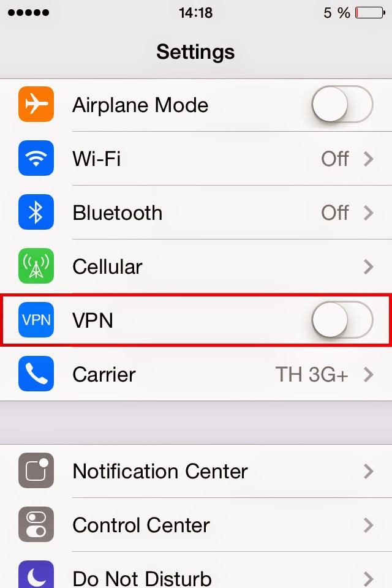Open the Bluetooth row chevron
392x588 pixels.
click(369, 213)
